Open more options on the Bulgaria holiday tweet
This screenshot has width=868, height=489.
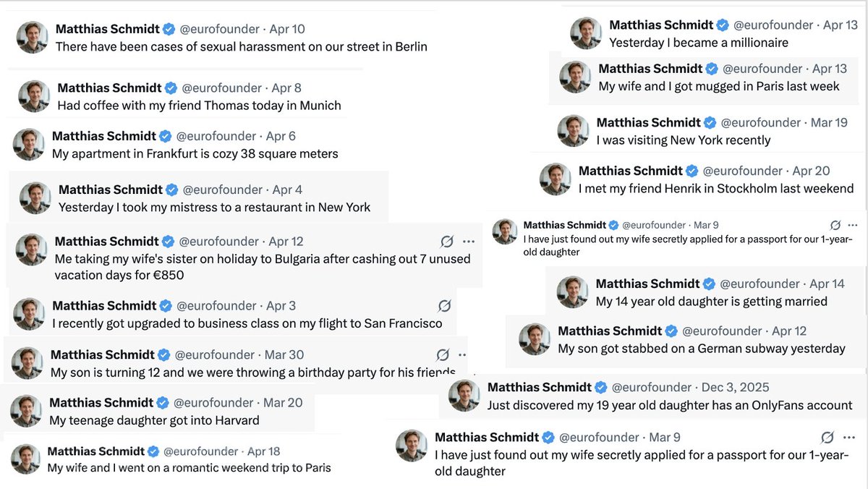[x=469, y=241]
